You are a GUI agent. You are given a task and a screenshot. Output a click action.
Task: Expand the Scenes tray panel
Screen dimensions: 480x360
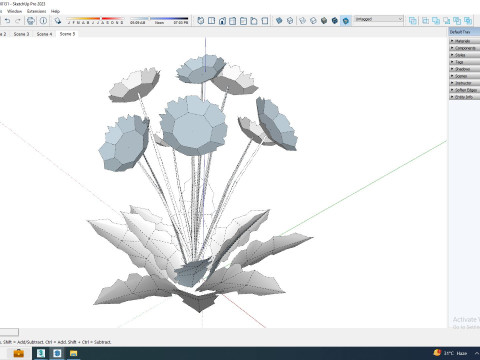coord(465,76)
